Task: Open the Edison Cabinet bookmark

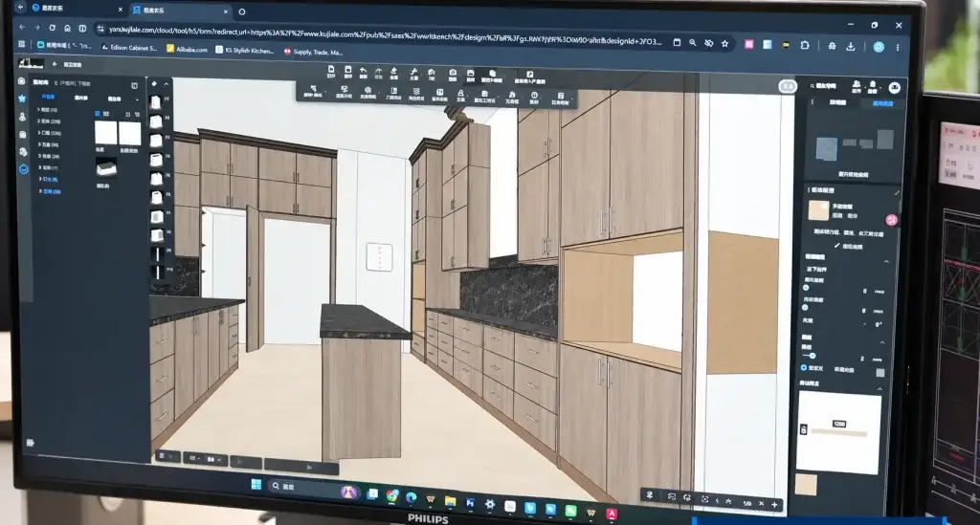Action: coord(129,47)
